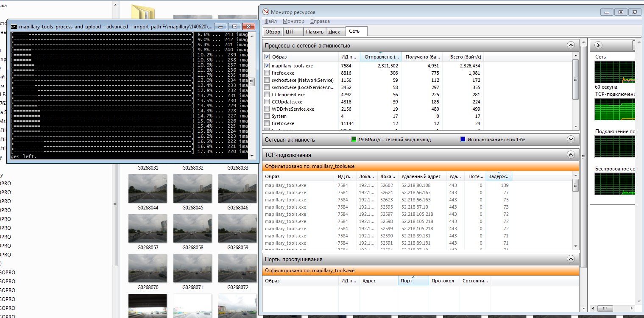The width and height of the screenshot is (644, 318).
Task: Collapse the Порты прослушивания section
Action: coord(571,259)
